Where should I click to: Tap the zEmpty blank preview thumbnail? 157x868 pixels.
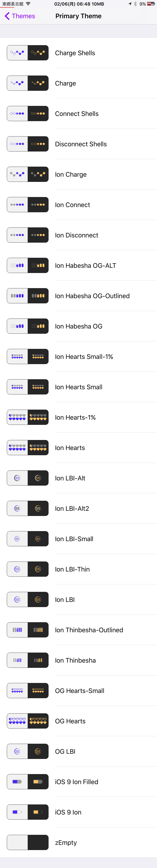28,842
